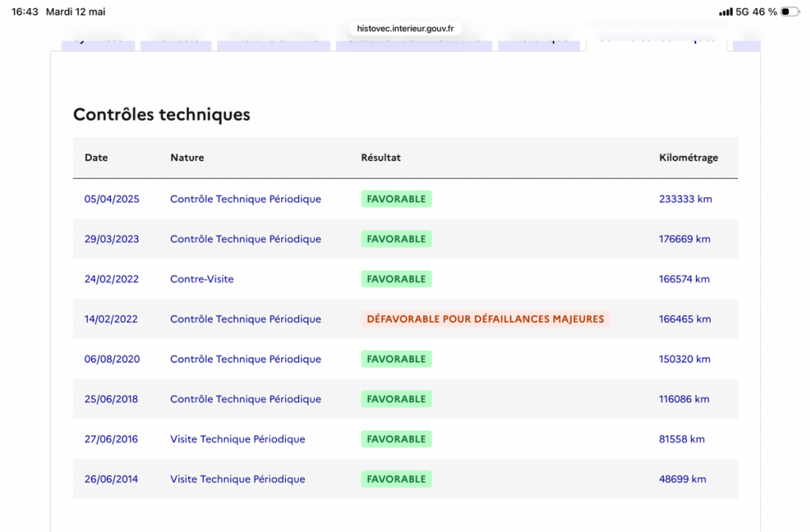811x532 pixels.
Task: Tap the 16:43 clock in status bar
Action: click(x=25, y=12)
